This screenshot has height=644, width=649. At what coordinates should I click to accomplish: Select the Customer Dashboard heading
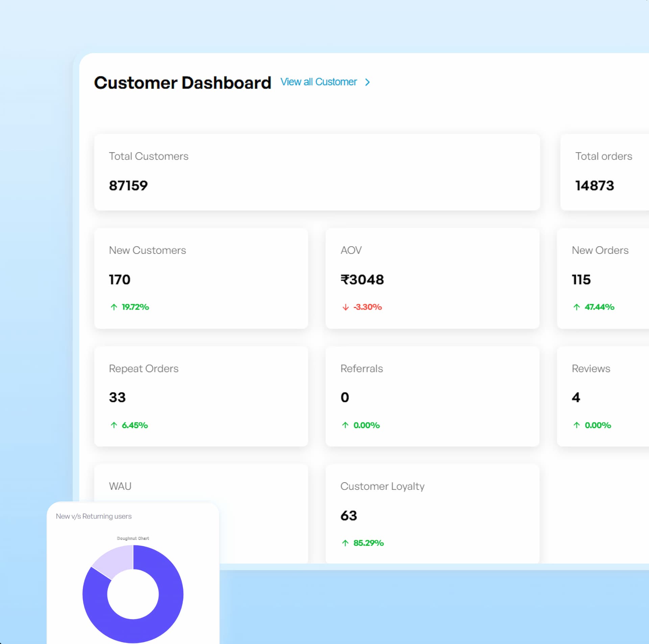click(183, 83)
